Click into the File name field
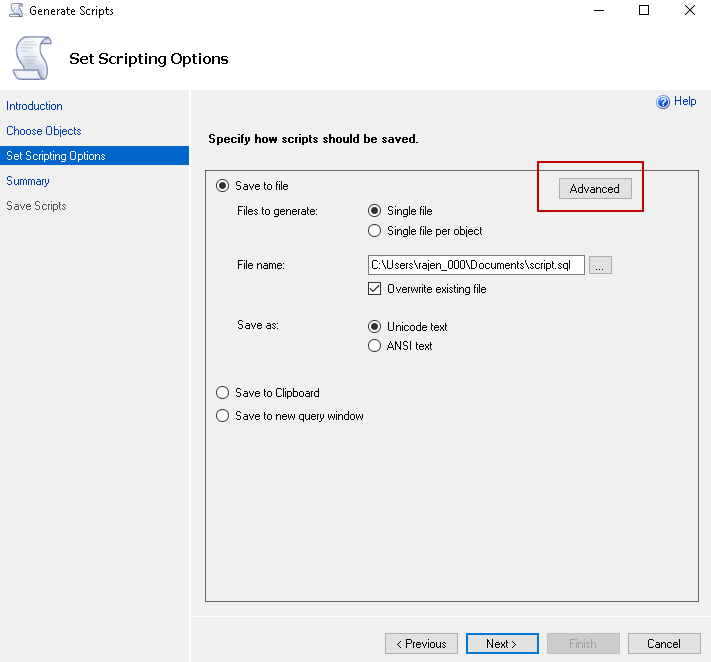 [x=475, y=265]
